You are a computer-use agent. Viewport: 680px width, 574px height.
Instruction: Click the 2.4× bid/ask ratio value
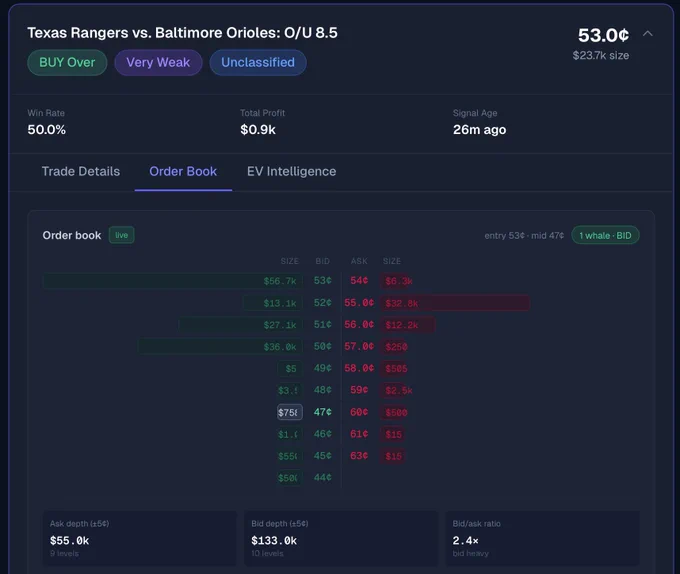click(465, 541)
